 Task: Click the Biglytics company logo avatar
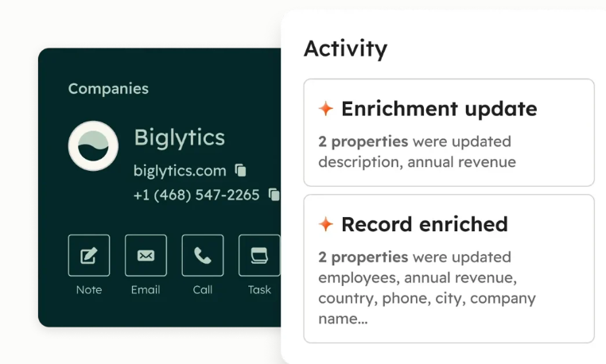(x=93, y=145)
